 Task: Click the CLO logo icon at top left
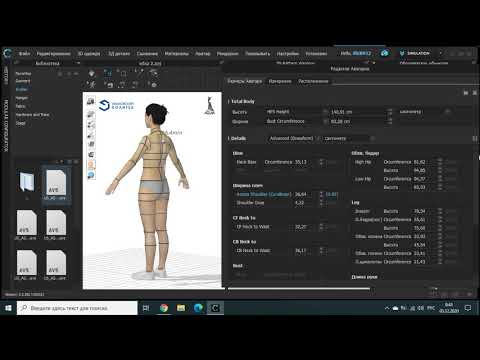pyautogui.click(x=8, y=53)
